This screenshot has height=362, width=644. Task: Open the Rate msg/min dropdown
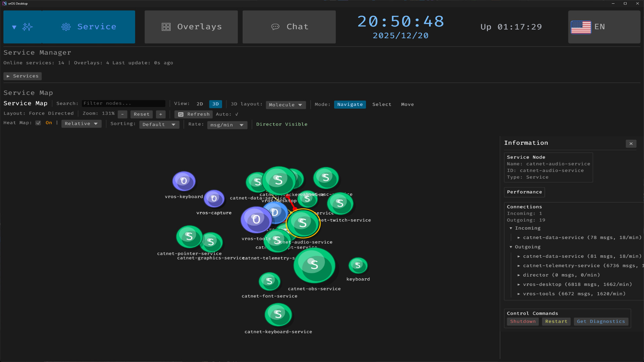pyautogui.click(x=227, y=125)
